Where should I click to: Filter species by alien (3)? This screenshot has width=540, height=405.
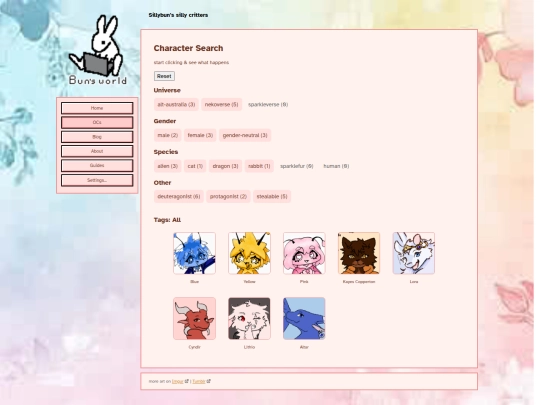coord(167,166)
